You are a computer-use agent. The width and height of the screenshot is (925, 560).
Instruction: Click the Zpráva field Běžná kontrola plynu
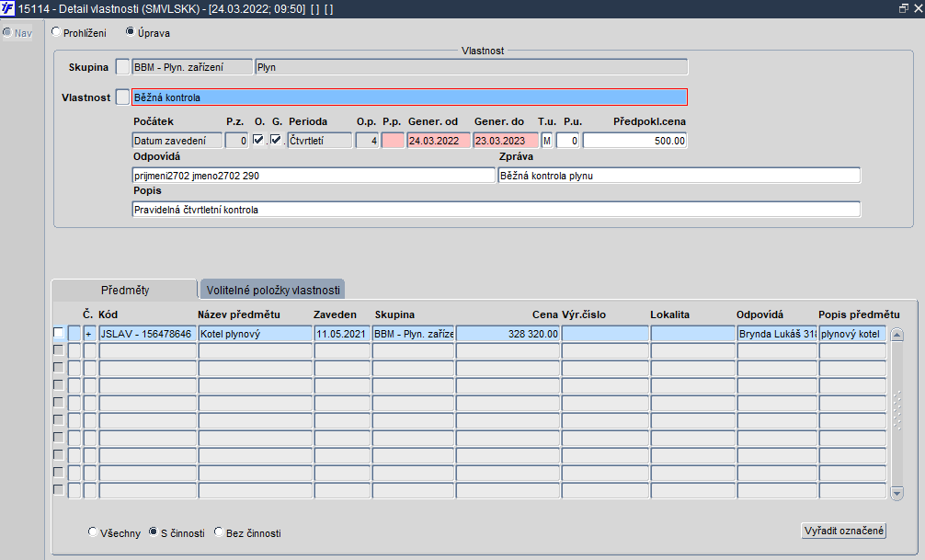pos(679,176)
